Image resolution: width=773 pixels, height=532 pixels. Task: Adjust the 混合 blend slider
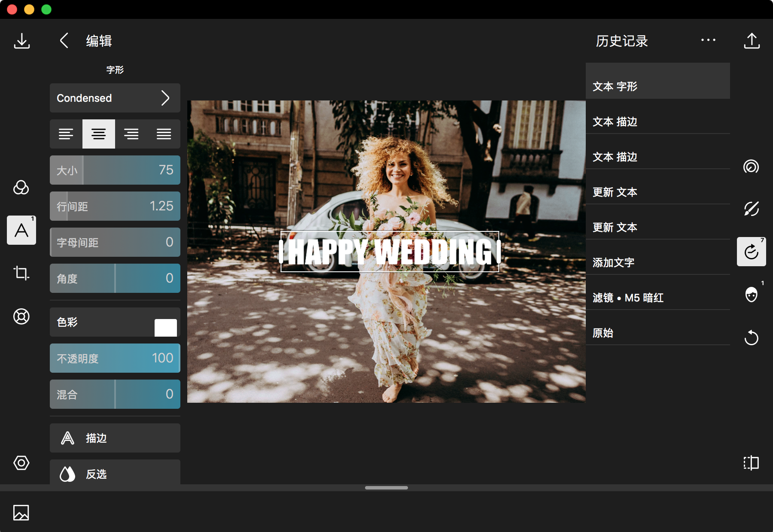115,394
